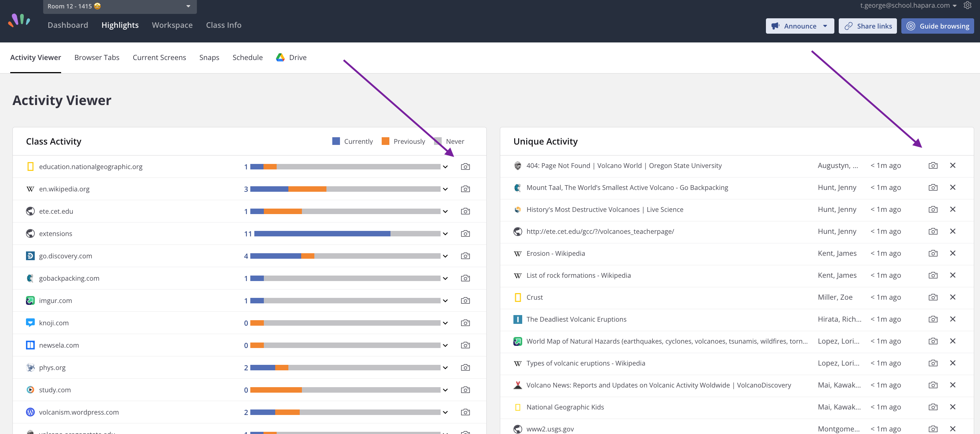Switch to the Browser Tabs tab
980x434 pixels.
pos(97,57)
